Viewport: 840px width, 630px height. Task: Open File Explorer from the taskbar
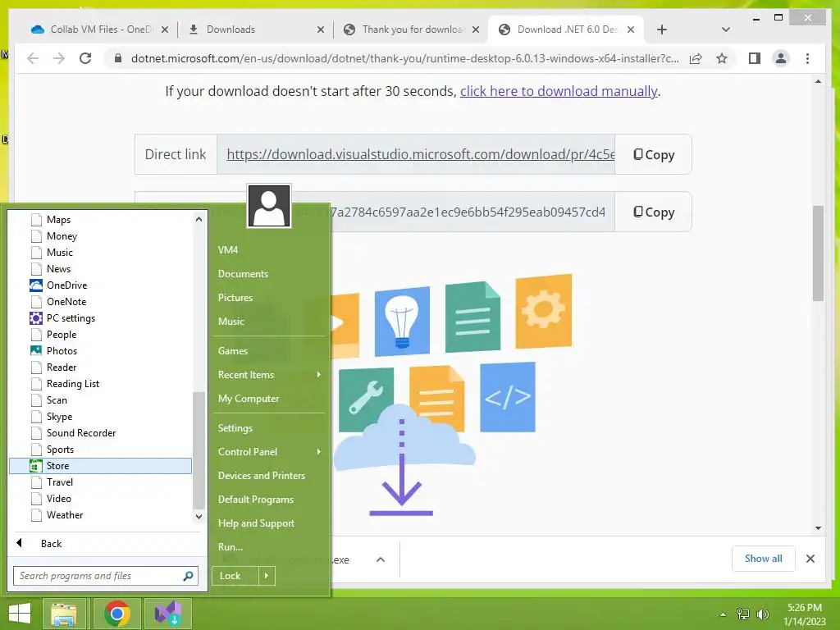coord(64,614)
